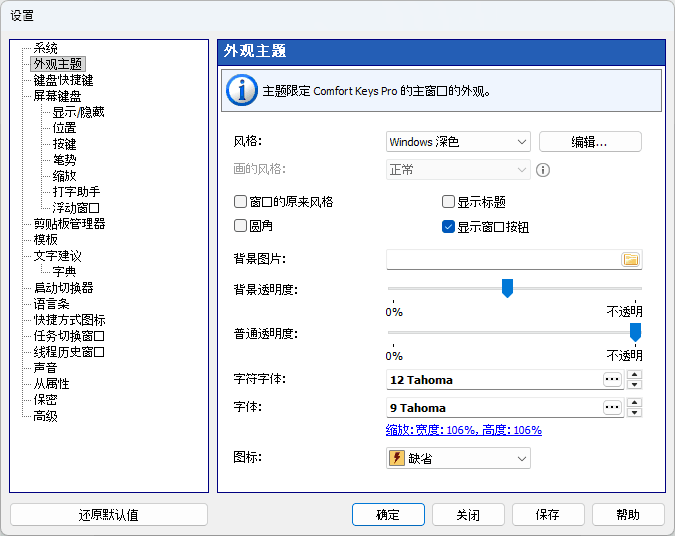Open 线程历史窗口 settings
The image size is (675, 536).
click(x=70, y=352)
